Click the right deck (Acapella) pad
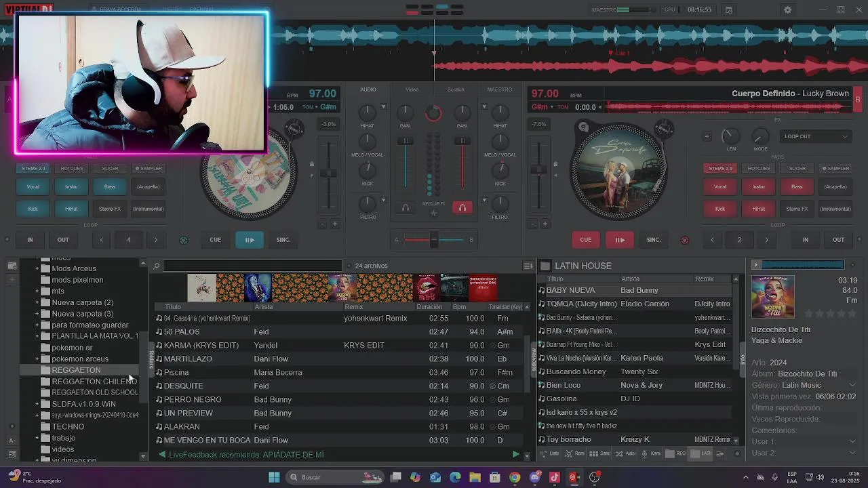 point(835,186)
